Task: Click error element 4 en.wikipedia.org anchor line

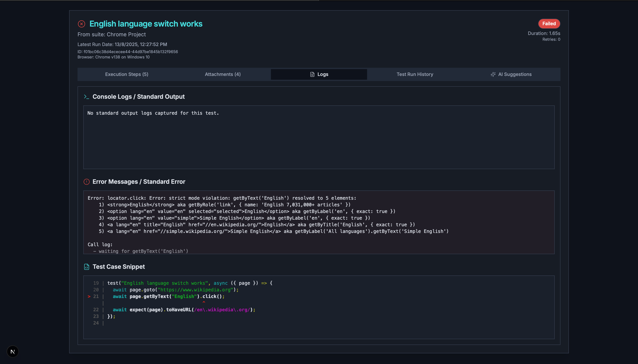Action: point(257,225)
